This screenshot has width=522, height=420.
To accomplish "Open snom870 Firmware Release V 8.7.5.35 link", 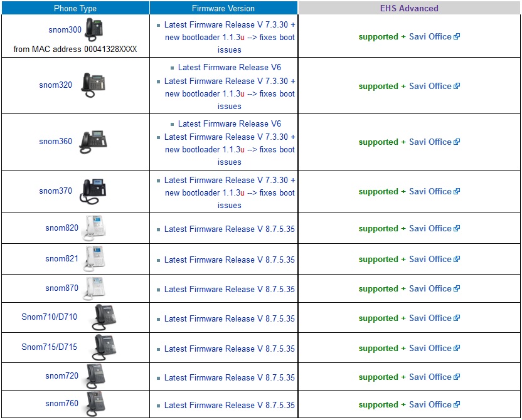I will pos(230,290).
